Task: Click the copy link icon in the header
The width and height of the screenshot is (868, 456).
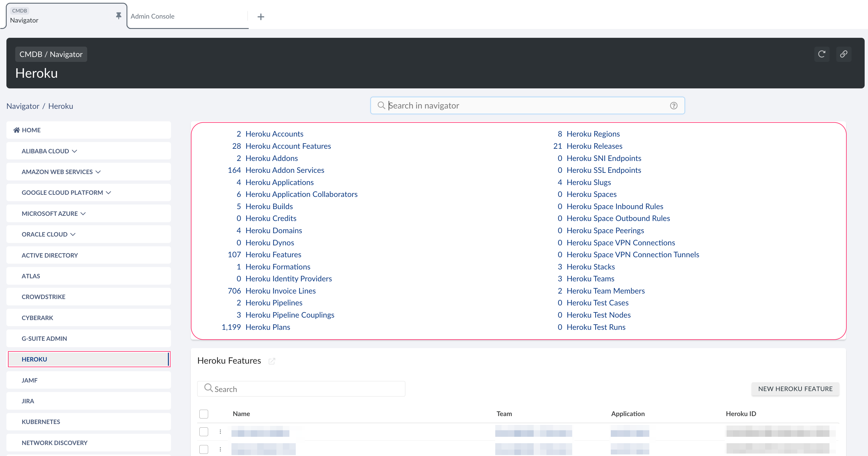Action: click(x=844, y=54)
